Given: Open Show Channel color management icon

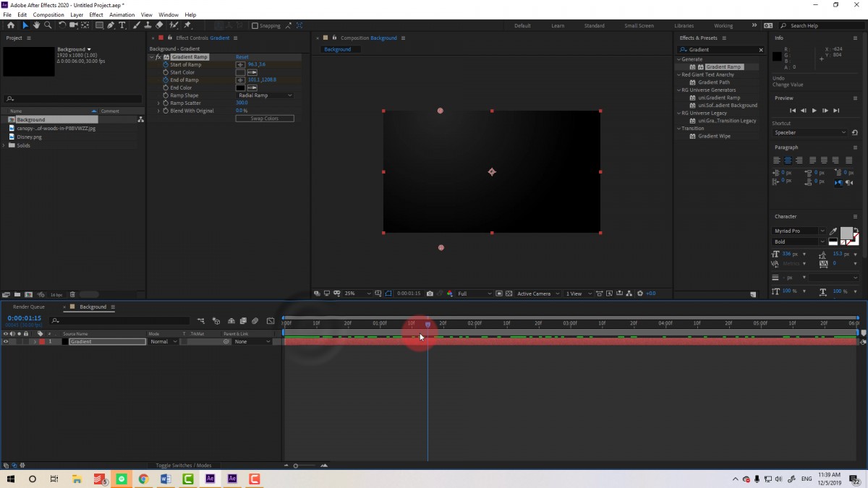Looking at the screenshot, I should coord(451,294).
